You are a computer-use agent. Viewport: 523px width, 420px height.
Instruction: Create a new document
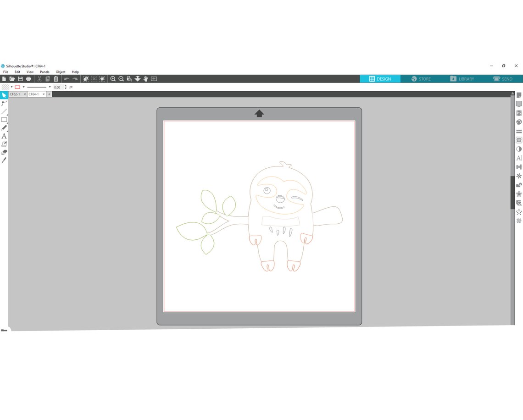(x=4, y=79)
